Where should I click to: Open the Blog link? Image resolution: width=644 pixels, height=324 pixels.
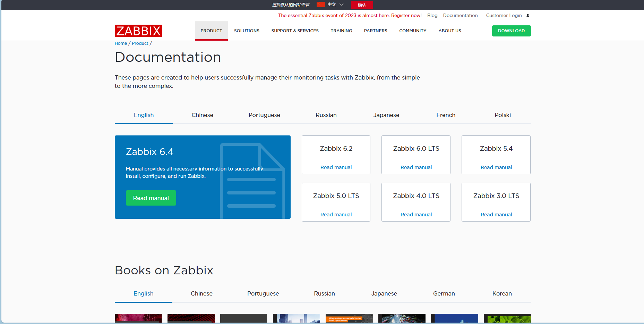[432, 16]
